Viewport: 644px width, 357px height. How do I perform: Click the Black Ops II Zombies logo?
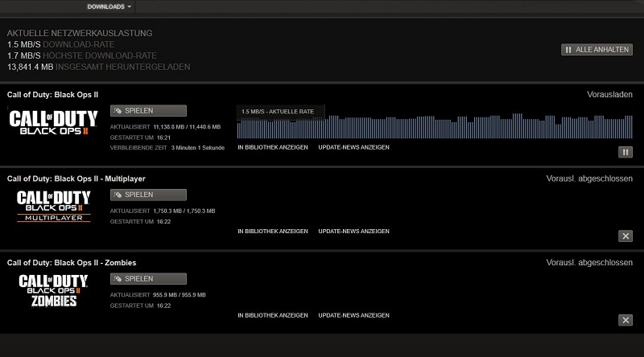pos(53,290)
